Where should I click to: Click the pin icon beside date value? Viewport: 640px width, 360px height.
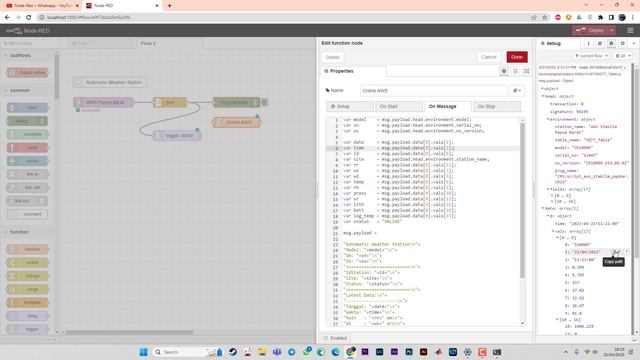pos(627,252)
